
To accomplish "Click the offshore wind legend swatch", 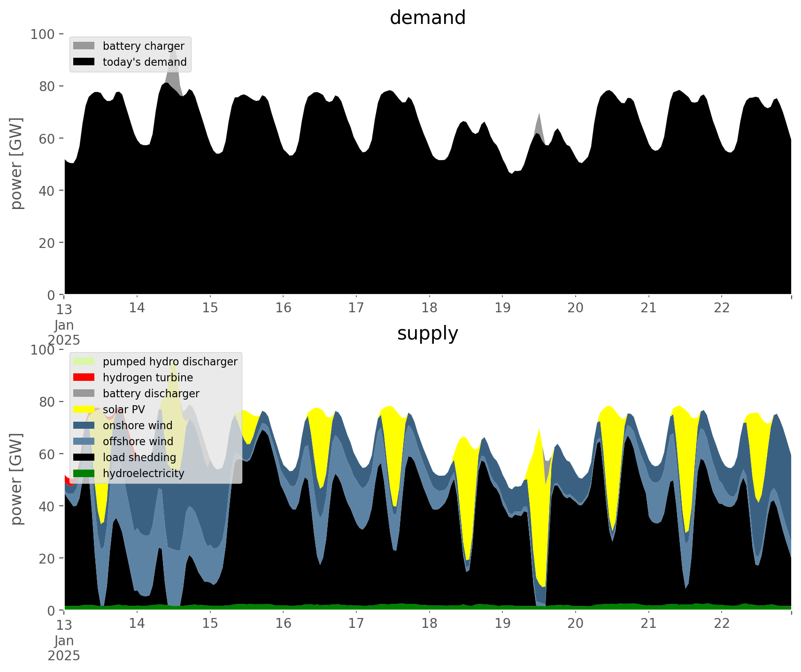I will (84, 441).
